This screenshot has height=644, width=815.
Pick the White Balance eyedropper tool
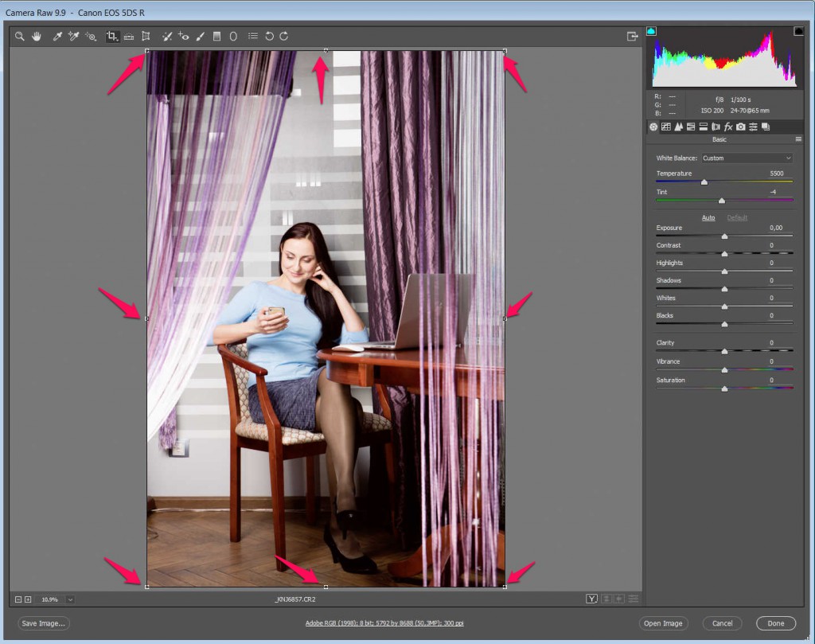click(57, 37)
